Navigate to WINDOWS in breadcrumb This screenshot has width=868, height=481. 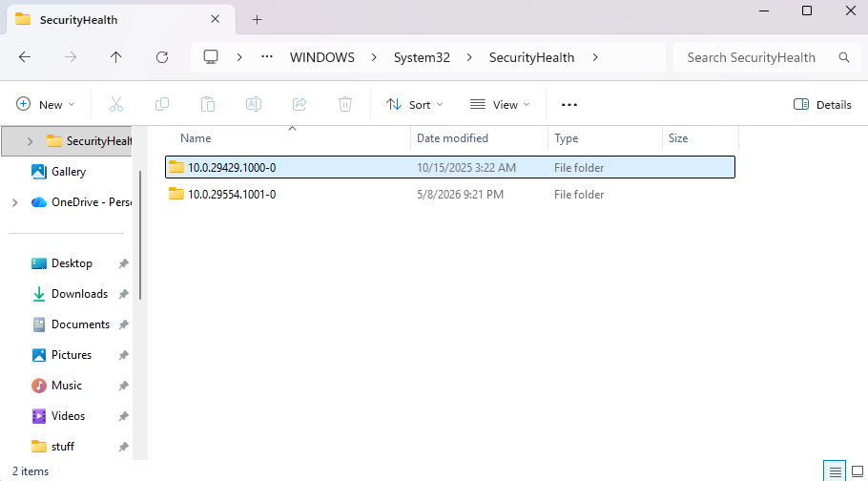point(322,57)
